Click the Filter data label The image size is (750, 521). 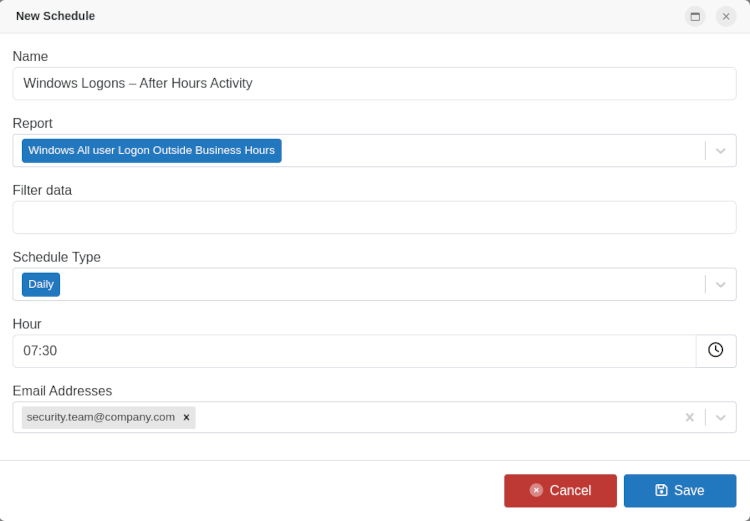(42, 190)
